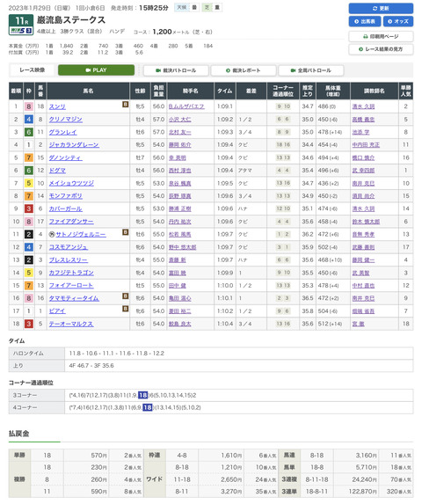
Task: Click the pink frame 8 swatch for スンリ
Action: (29, 106)
